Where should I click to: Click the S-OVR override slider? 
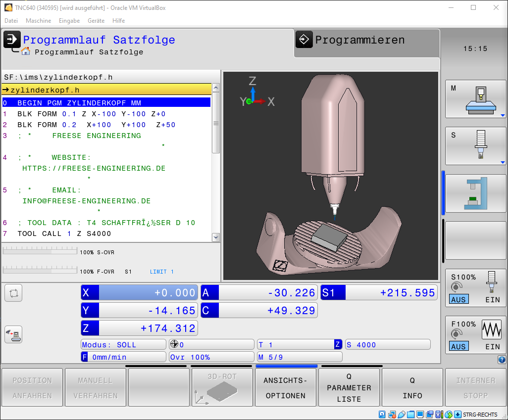coord(40,250)
